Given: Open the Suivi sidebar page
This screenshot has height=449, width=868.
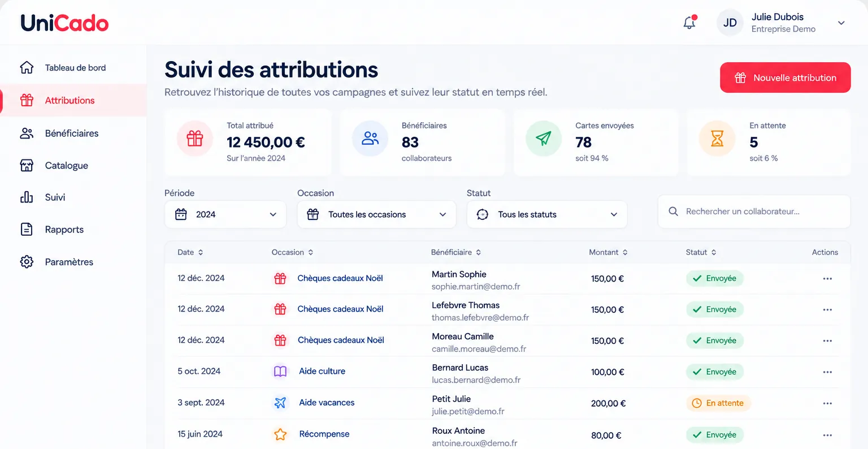Looking at the screenshot, I should click(73, 197).
